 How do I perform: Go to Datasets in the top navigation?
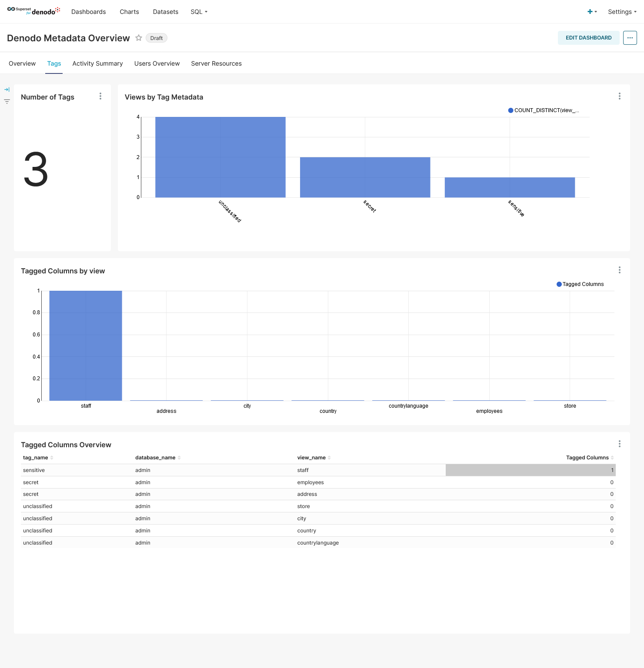[166, 12]
